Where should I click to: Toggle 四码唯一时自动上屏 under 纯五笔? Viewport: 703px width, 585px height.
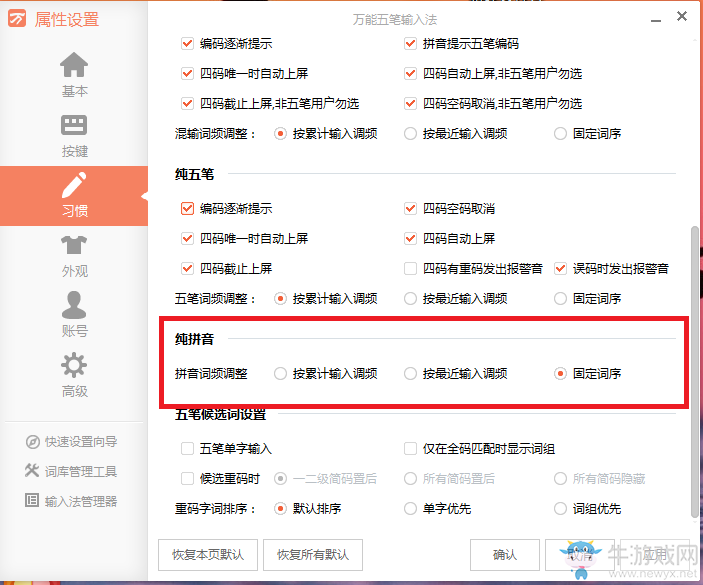pos(187,238)
